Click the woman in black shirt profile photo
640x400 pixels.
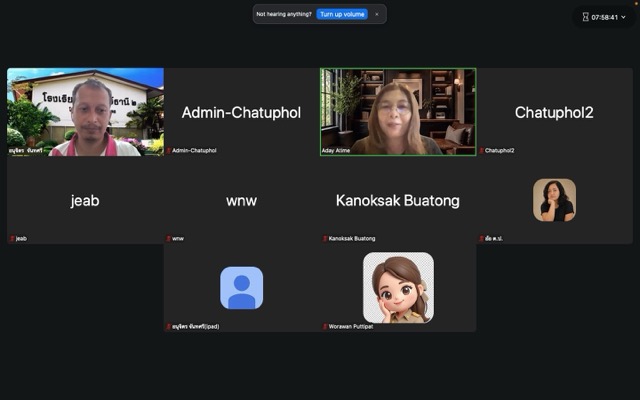tap(554, 200)
